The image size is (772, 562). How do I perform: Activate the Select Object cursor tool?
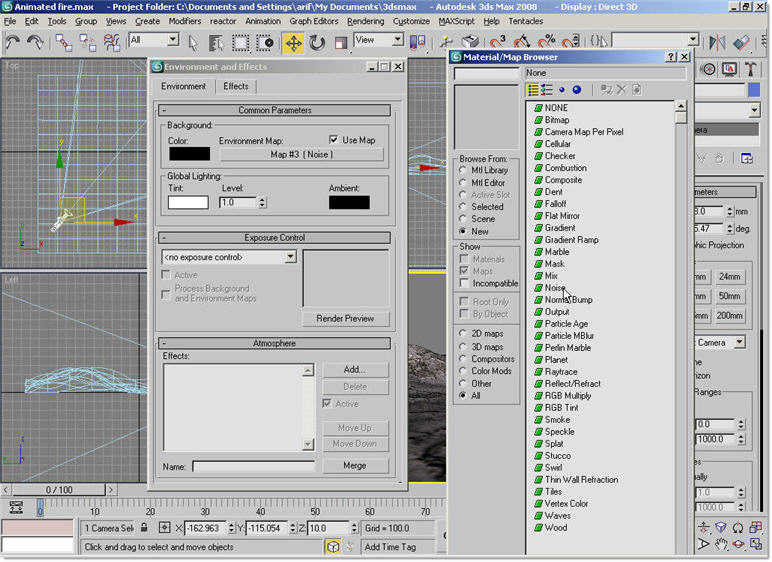(x=191, y=43)
